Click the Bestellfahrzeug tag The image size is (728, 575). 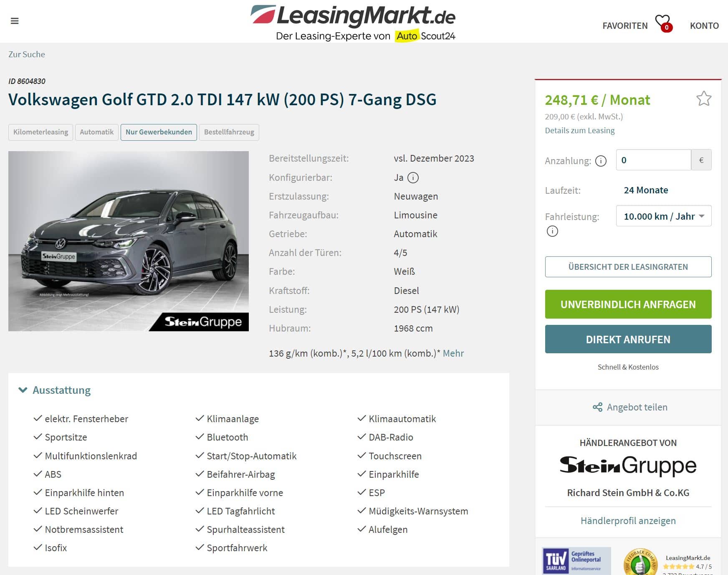coord(229,132)
